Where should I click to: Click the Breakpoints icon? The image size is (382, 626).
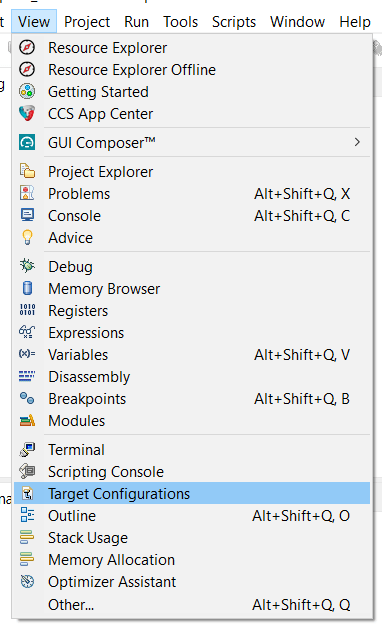pyautogui.click(x=27, y=398)
